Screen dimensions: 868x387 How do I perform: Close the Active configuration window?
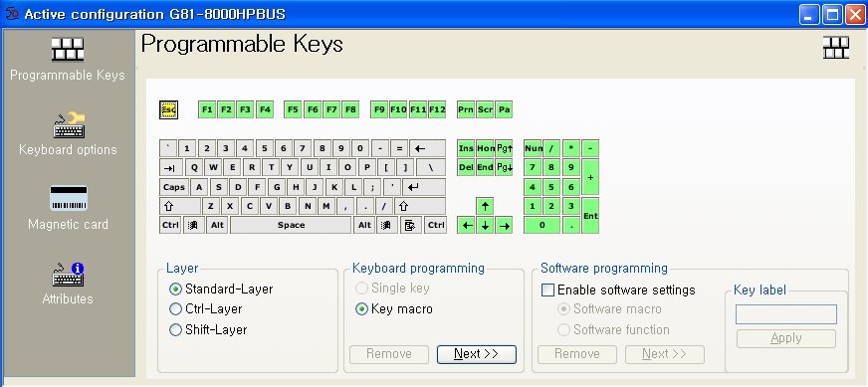pos(855,14)
